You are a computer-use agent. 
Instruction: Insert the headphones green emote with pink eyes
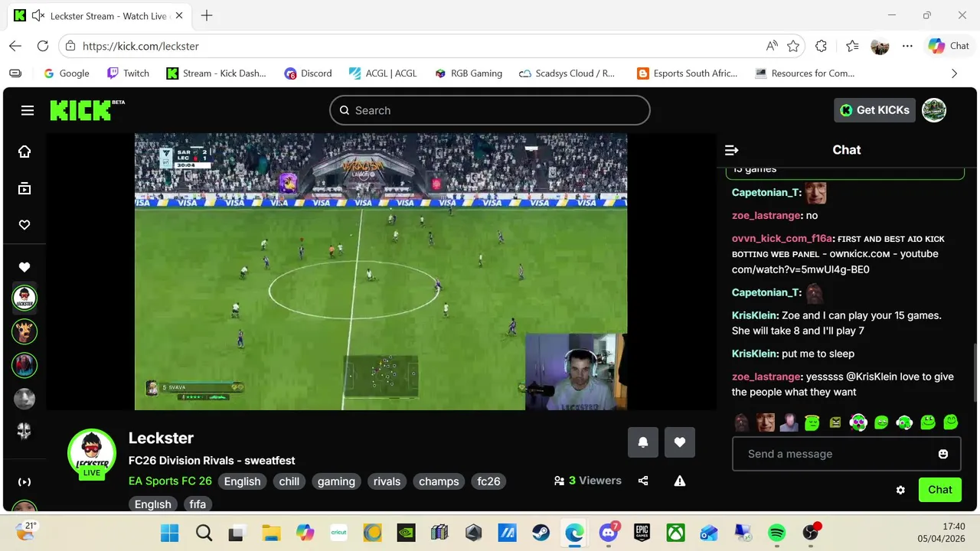[858, 422]
